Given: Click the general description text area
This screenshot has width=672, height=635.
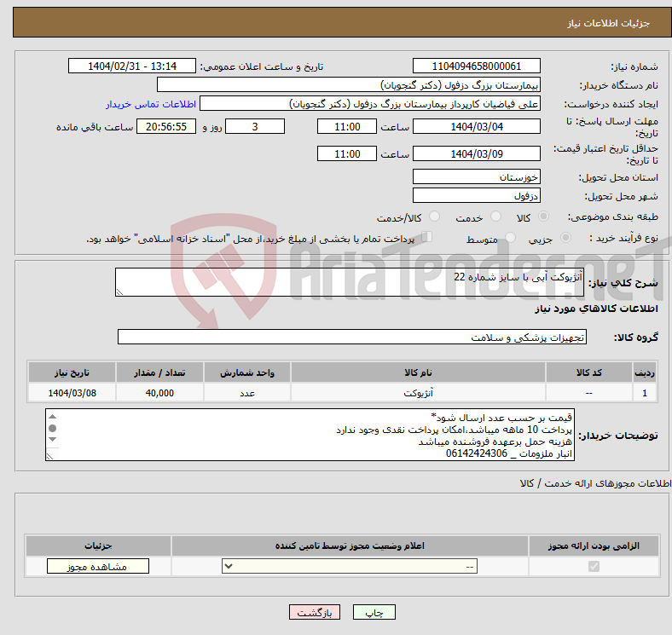Looking at the screenshot, I should coord(350,282).
